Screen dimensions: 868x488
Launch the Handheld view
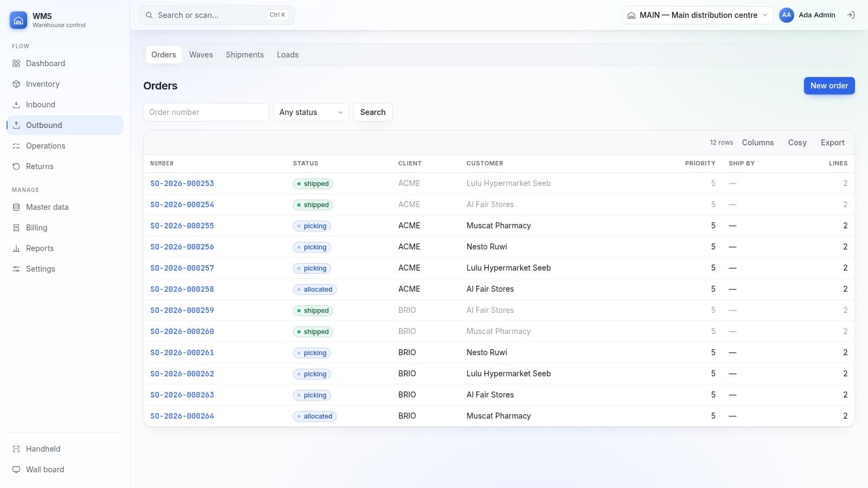pos(65,449)
